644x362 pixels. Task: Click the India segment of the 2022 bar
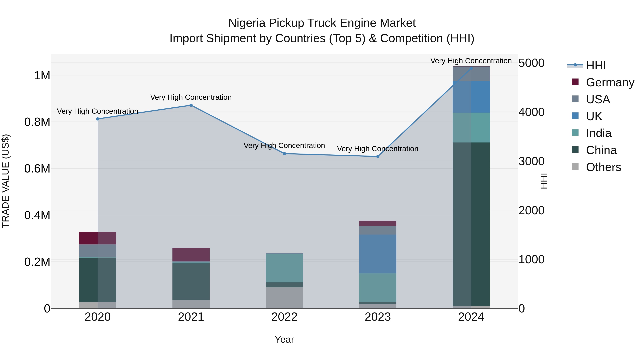[x=284, y=268]
